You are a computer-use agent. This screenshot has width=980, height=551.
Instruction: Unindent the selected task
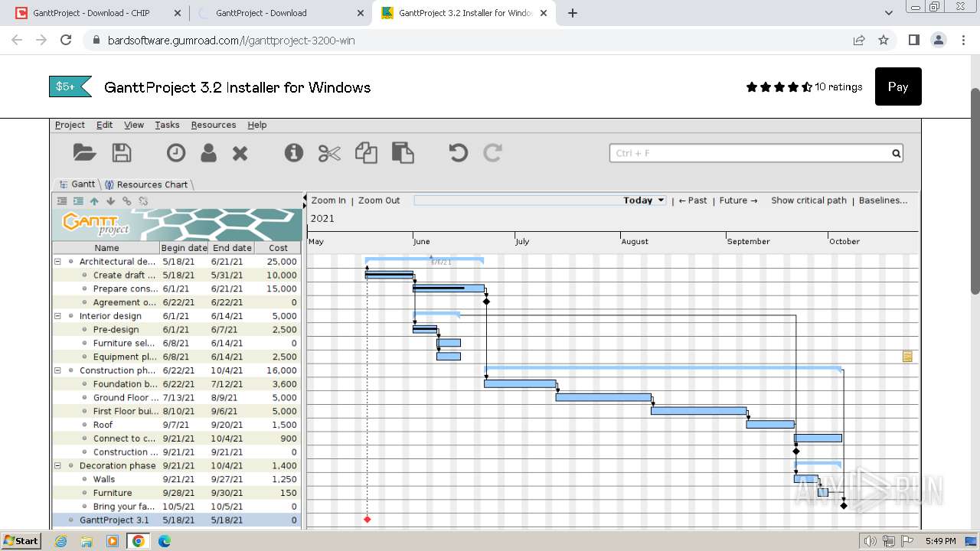pos(62,201)
